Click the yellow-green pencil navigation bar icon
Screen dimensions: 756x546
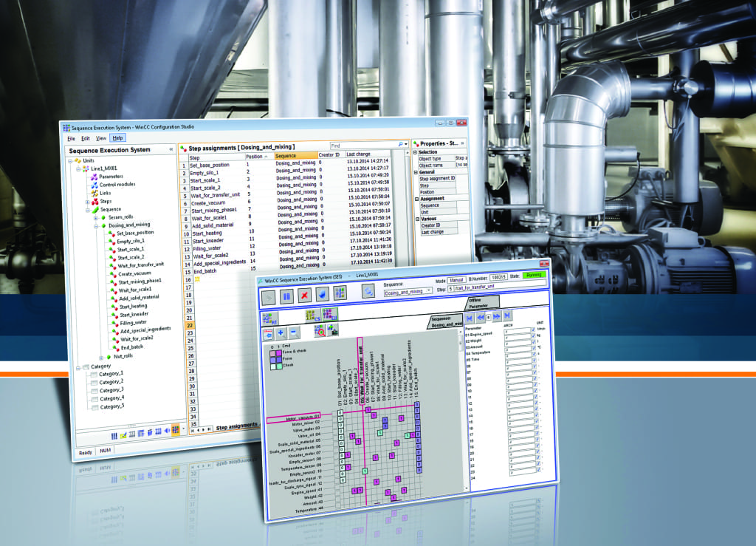click(x=123, y=435)
